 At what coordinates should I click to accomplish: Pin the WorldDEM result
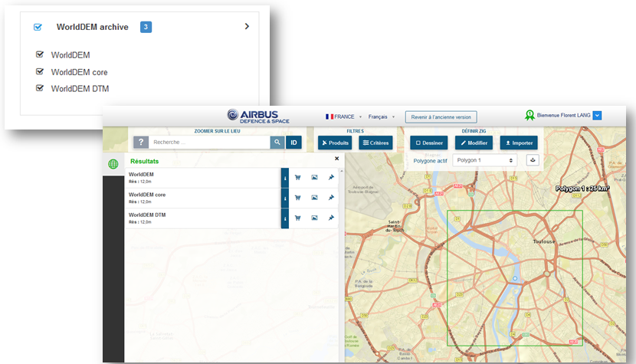[331, 177]
